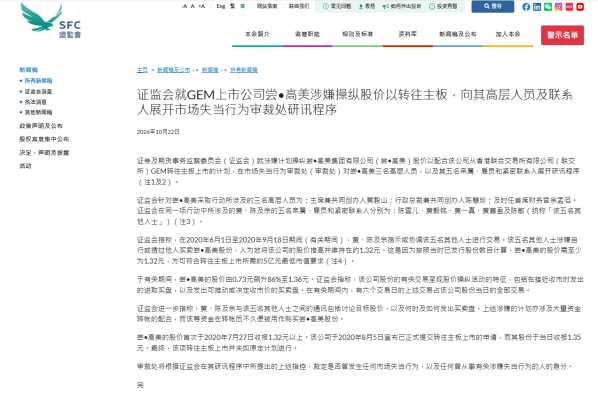Click the magnifier search button (搜寻)

coord(493,6)
